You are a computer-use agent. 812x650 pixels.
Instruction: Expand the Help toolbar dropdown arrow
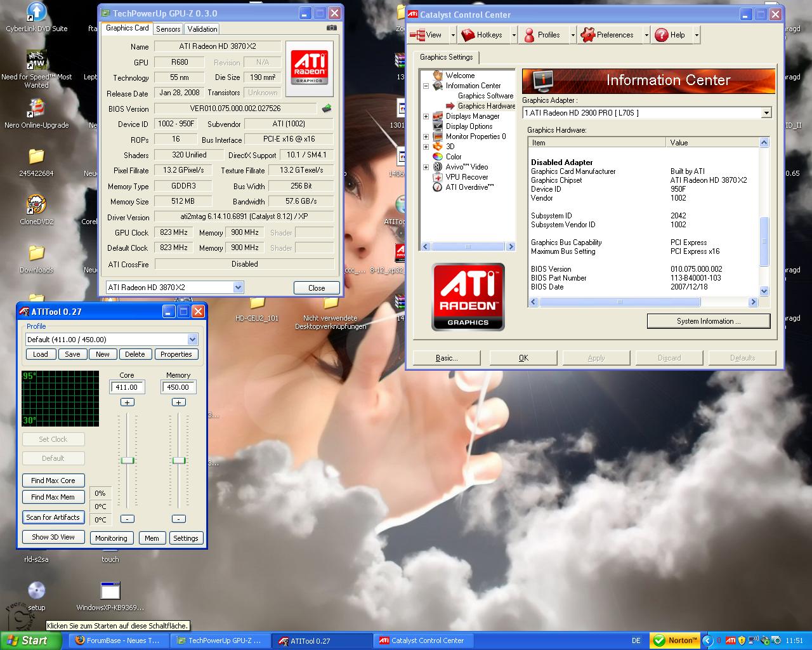pyautogui.click(x=697, y=35)
